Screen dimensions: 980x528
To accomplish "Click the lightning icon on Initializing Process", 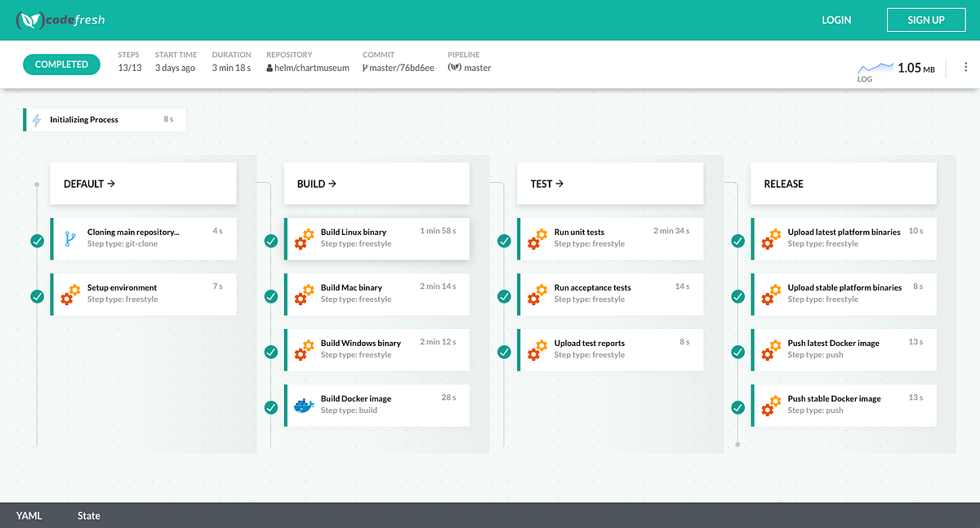I will pyautogui.click(x=37, y=119).
